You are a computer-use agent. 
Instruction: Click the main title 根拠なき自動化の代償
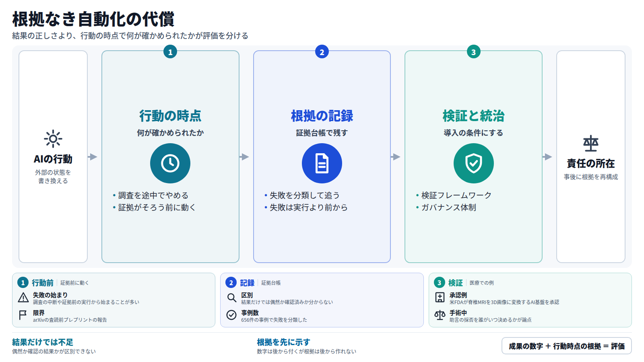point(93,19)
